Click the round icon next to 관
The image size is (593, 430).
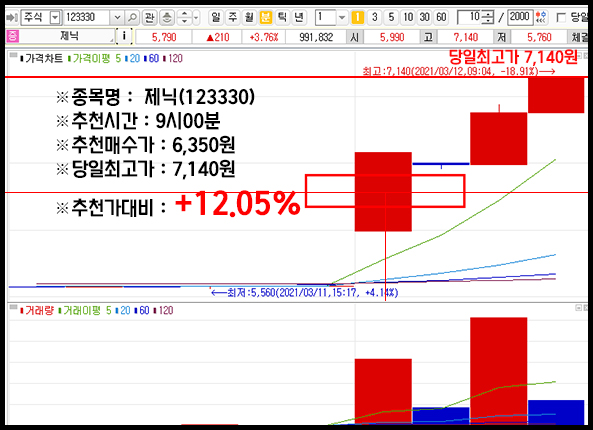coord(166,17)
